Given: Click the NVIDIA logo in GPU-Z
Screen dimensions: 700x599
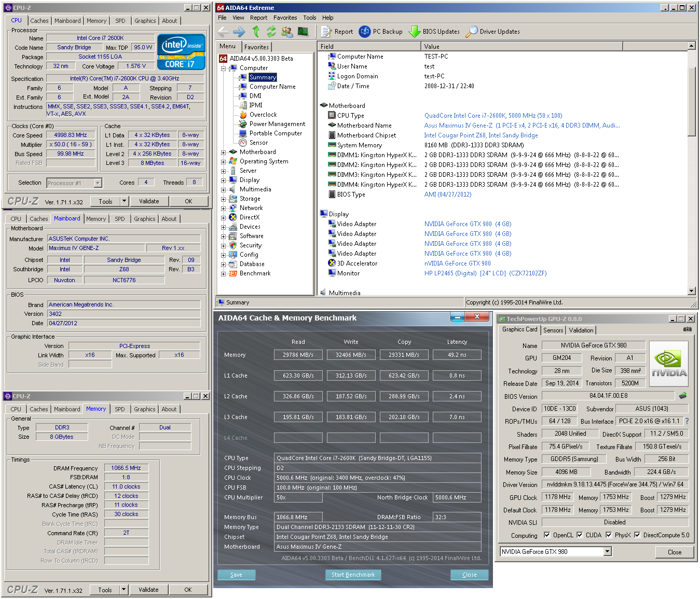Looking at the screenshot, I should 669,364.
